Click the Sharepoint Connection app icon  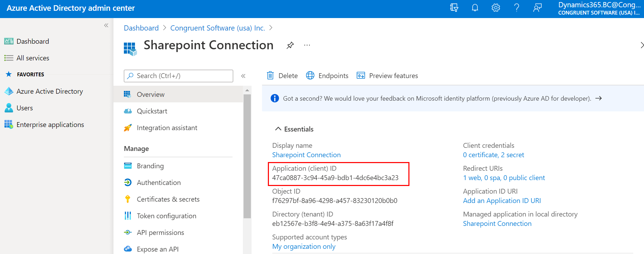130,49
